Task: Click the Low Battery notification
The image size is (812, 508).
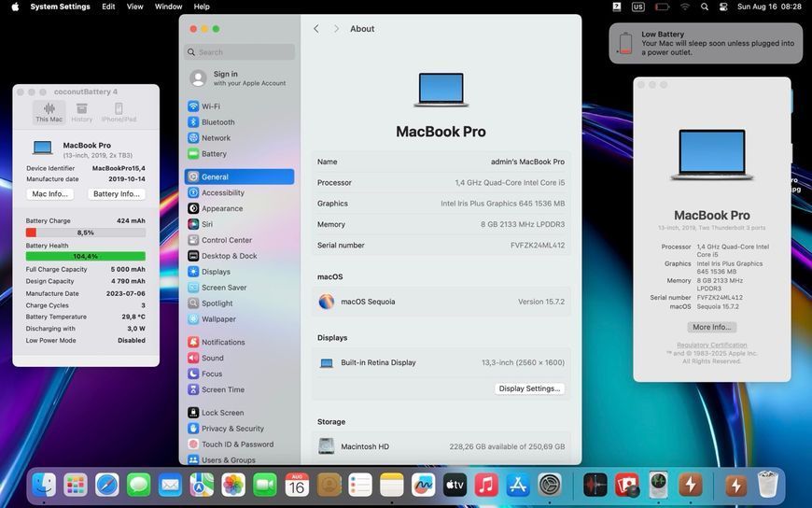Action: click(x=707, y=44)
